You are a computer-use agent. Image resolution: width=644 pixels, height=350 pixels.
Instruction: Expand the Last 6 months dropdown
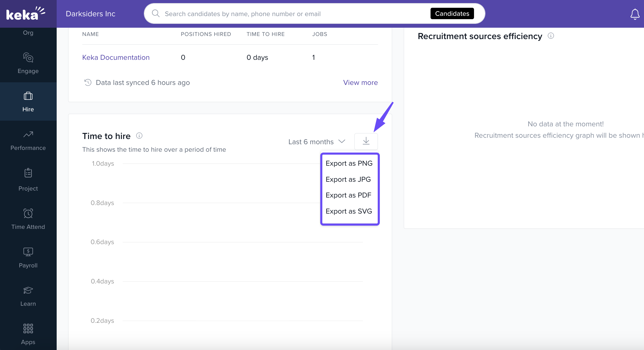click(317, 142)
